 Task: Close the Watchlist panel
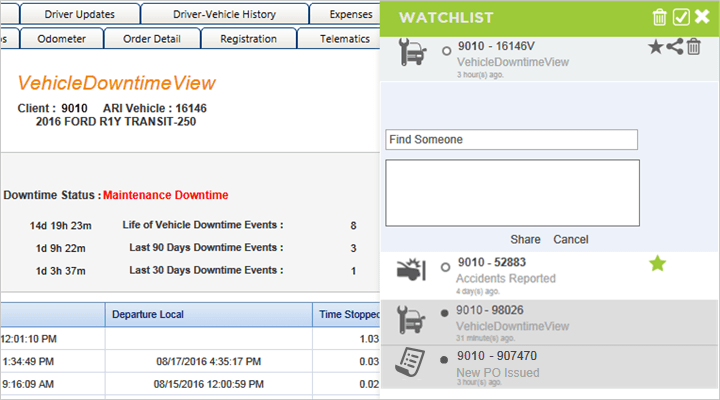tap(703, 17)
